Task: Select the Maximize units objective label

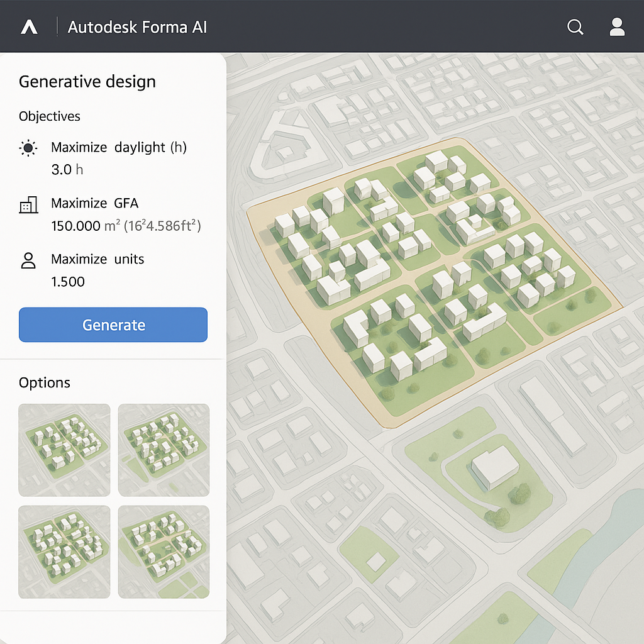Action: coord(97,259)
